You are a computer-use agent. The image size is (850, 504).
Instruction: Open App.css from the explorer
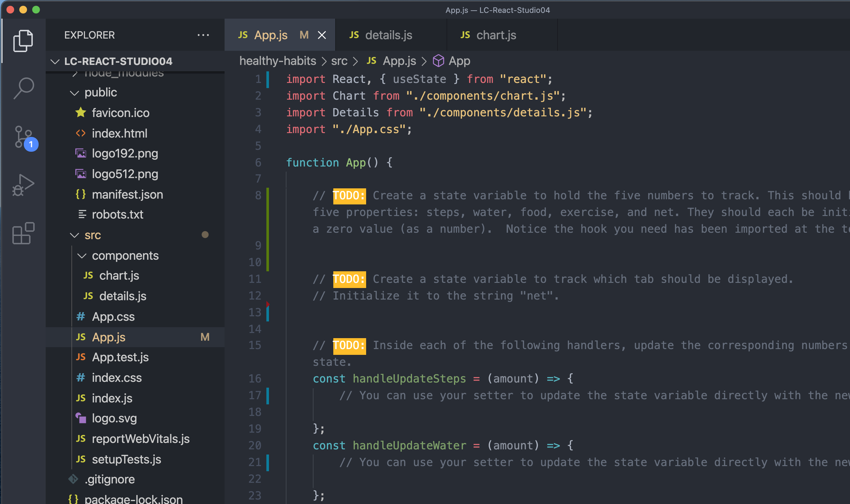click(x=113, y=317)
